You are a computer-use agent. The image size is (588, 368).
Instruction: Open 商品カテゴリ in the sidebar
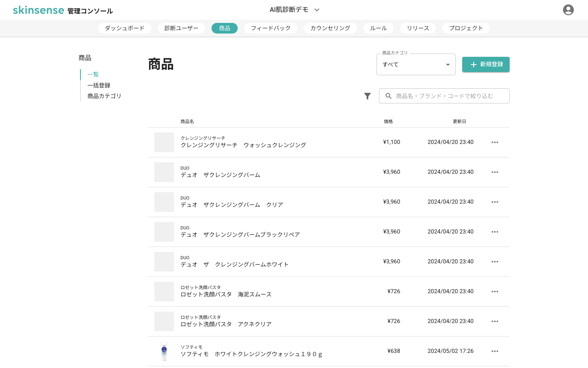point(105,96)
